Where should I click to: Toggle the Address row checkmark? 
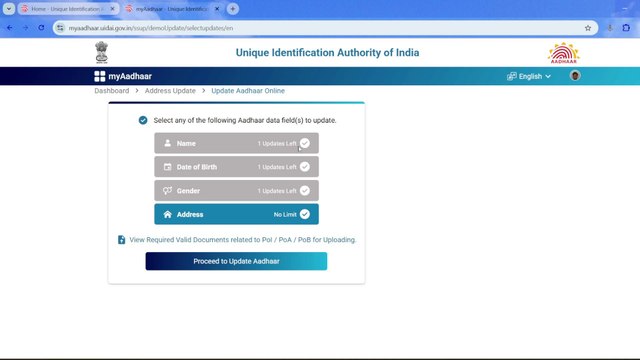(304, 214)
